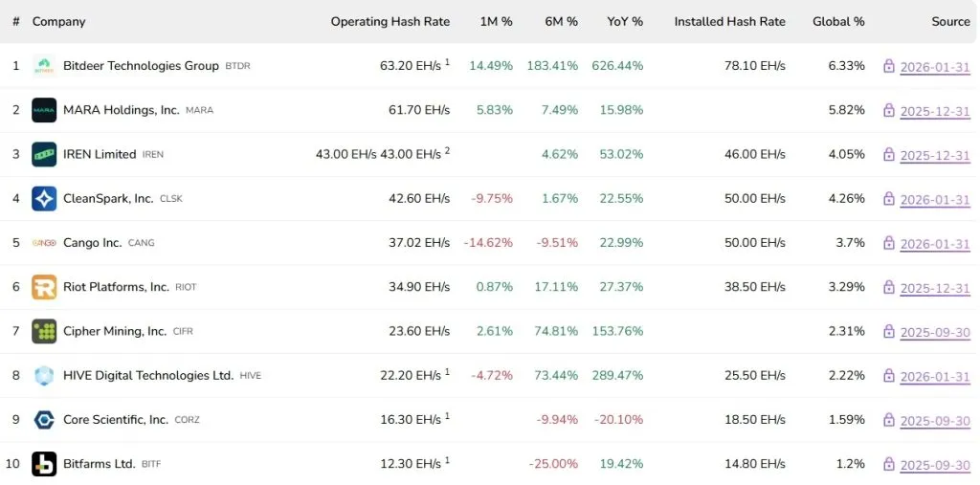Click the lock icon beside Bitdeer's source date
The width and height of the screenshot is (980, 485).
click(889, 66)
